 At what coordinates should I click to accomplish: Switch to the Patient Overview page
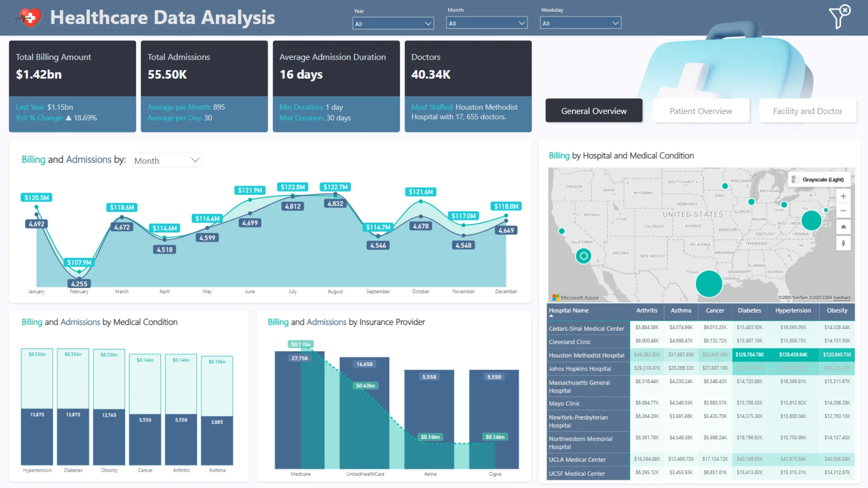coord(700,111)
